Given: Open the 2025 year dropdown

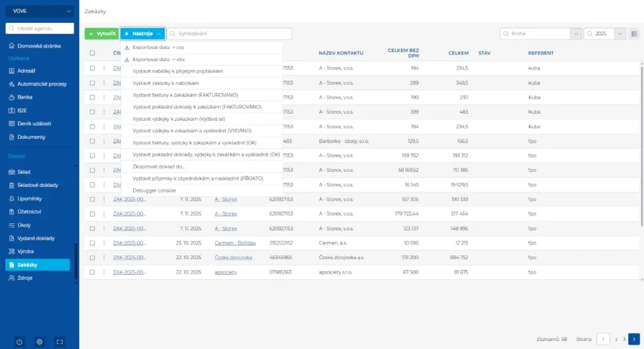Looking at the screenshot, I should 620,33.
